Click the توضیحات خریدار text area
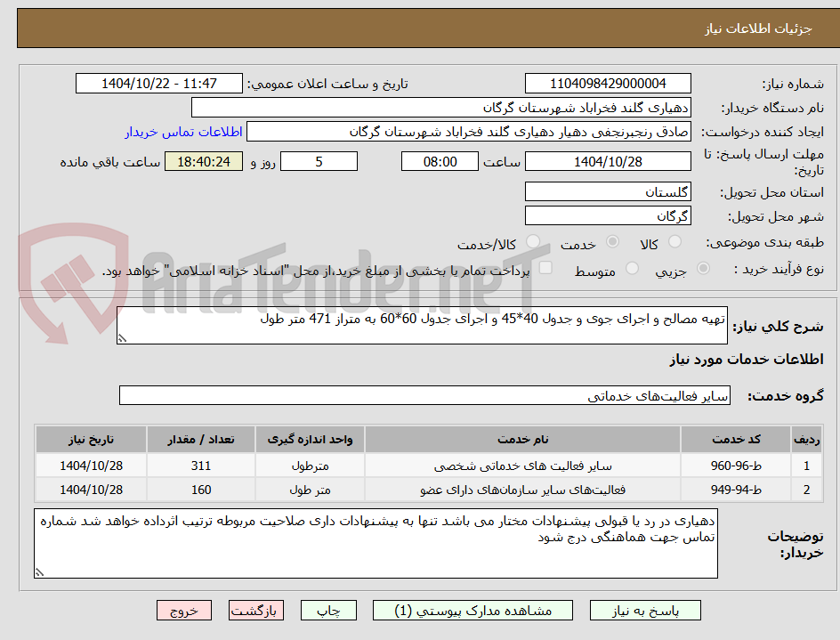This screenshot has height=640, width=840. (376, 544)
